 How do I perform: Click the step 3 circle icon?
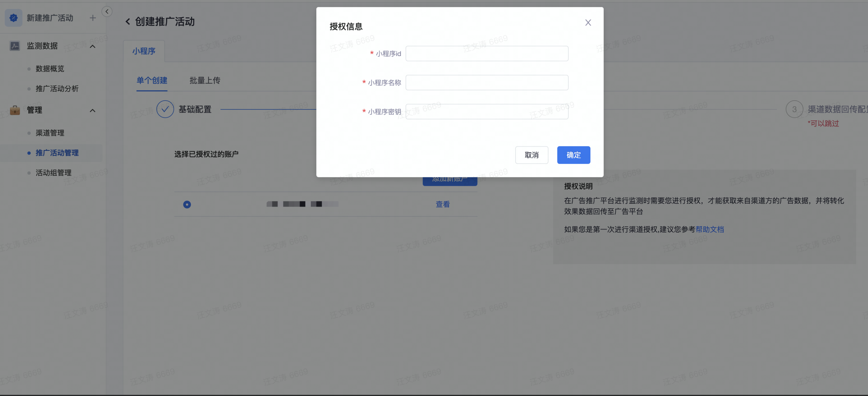coord(794,109)
